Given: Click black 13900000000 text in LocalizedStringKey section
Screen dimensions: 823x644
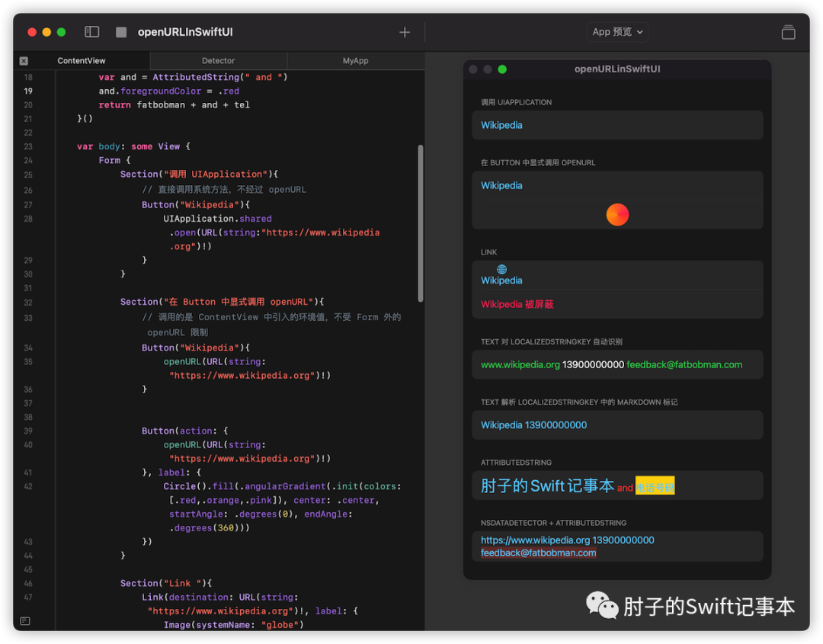Looking at the screenshot, I should (x=593, y=365).
